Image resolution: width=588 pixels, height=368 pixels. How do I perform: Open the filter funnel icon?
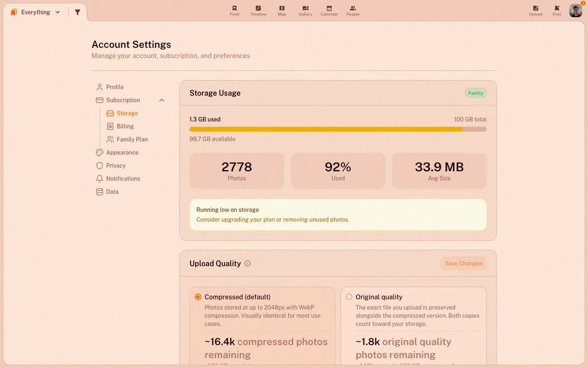click(x=78, y=12)
